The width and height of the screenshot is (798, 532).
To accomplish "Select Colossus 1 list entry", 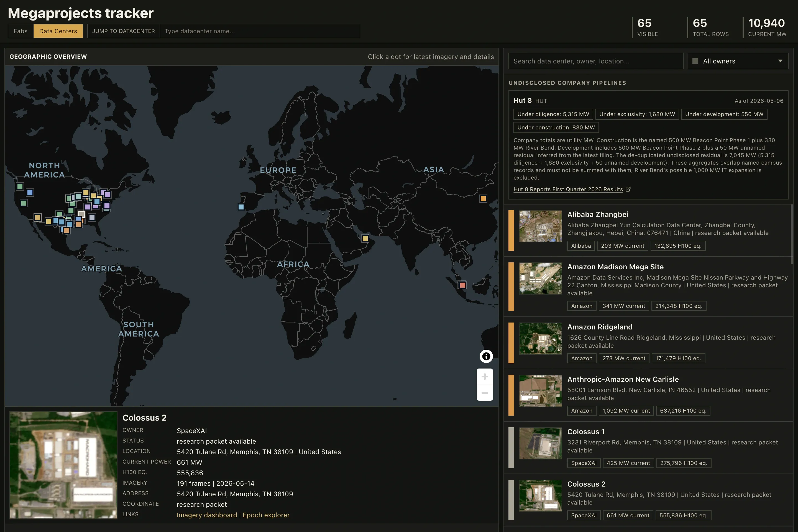I will pos(648,447).
